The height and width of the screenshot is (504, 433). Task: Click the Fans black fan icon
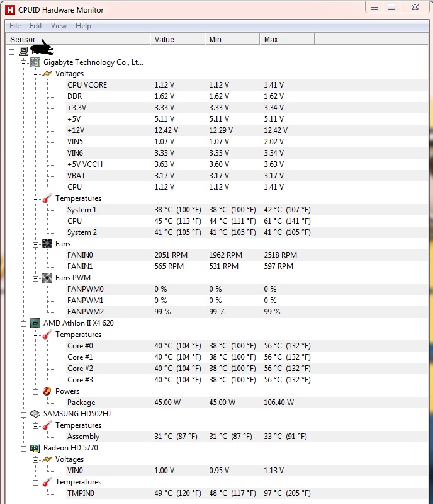click(47, 244)
